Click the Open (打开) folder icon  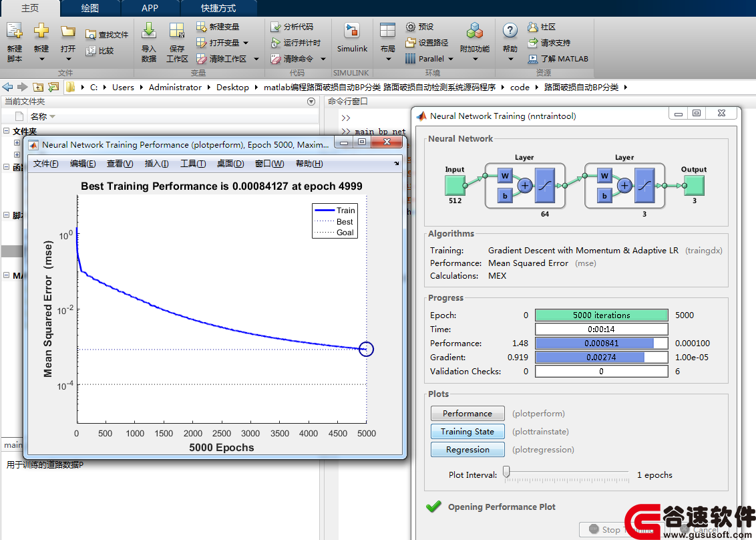click(68, 32)
